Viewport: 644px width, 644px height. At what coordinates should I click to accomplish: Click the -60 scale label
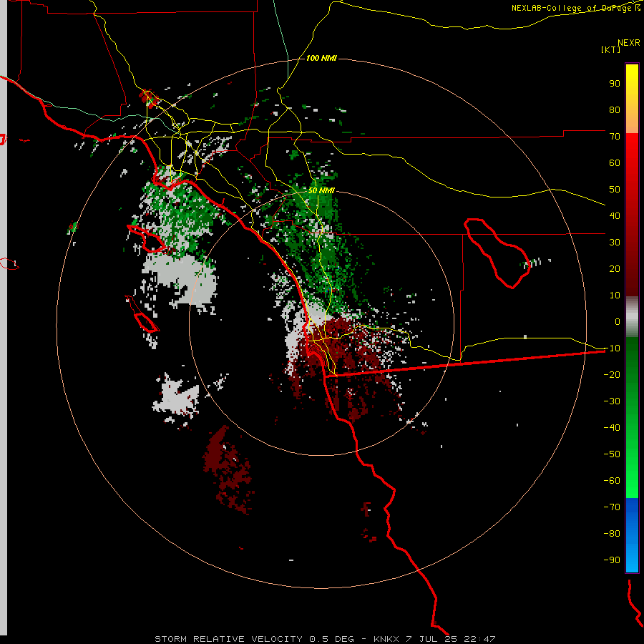(x=612, y=481)
